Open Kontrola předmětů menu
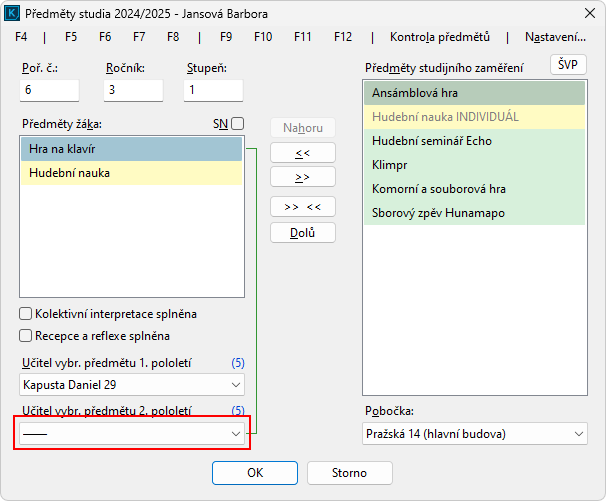Viewport: 606px width, 501px height. point(440,37)
